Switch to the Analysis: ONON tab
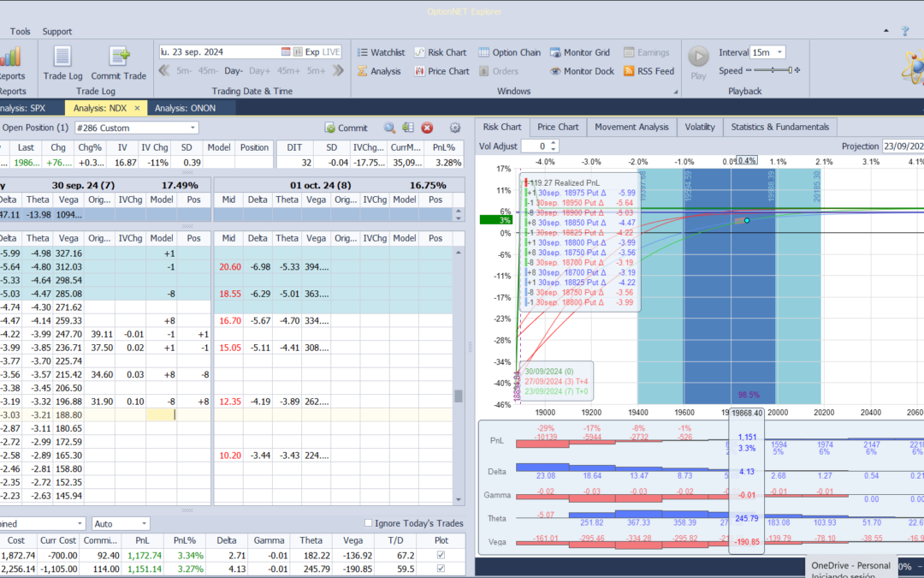 click(185, 108)
